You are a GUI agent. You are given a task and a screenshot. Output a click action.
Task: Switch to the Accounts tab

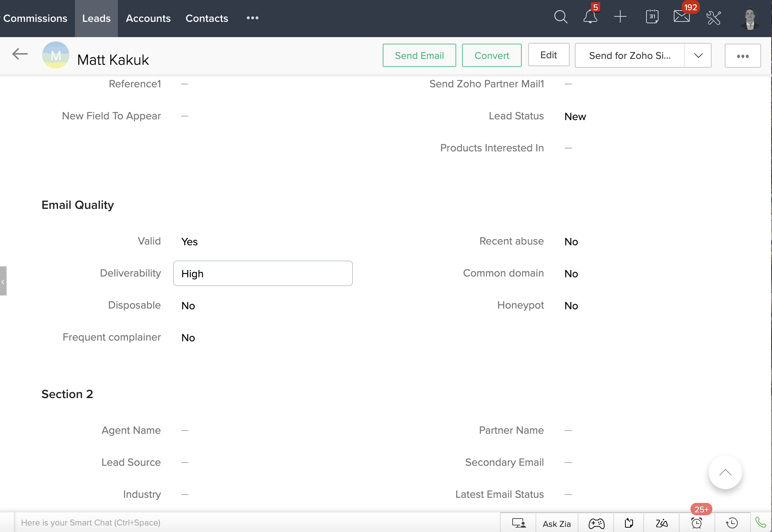click(x=148, y=19)
